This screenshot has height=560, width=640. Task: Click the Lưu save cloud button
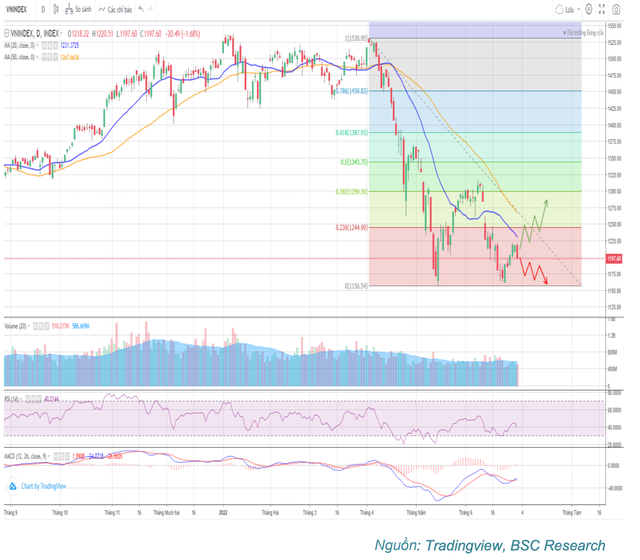tap(567, 9)
